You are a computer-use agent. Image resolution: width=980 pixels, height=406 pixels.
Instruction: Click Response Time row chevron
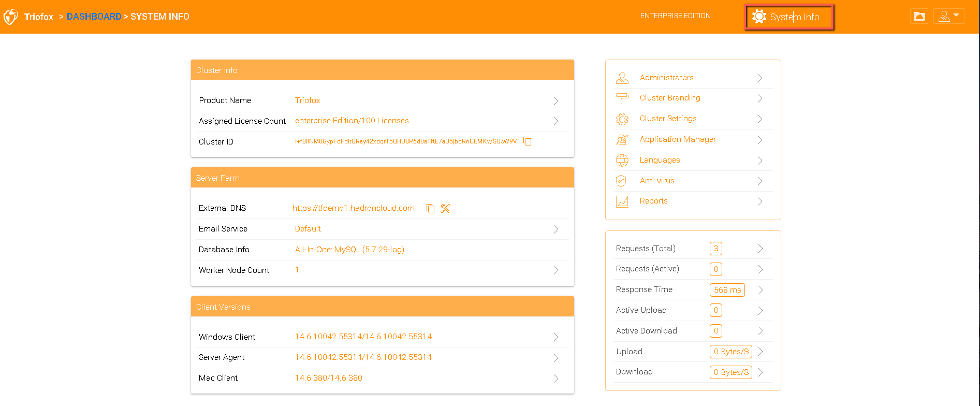point(760,290)
